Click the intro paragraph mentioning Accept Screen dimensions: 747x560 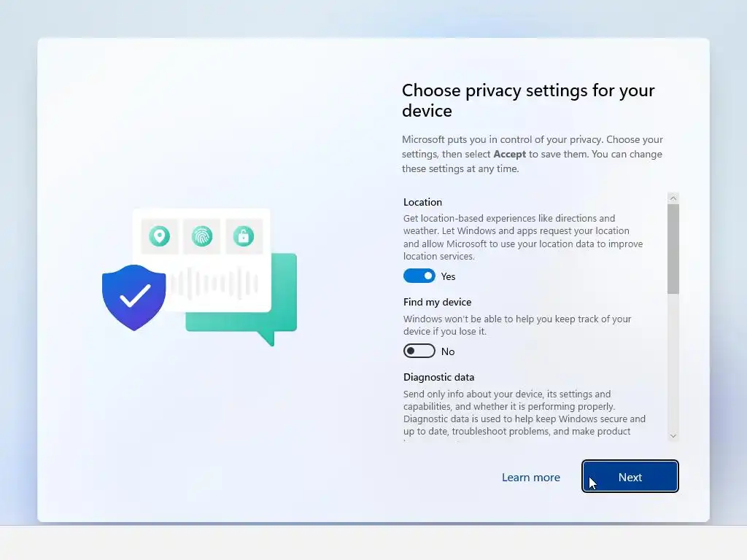[x=533, y=154]
